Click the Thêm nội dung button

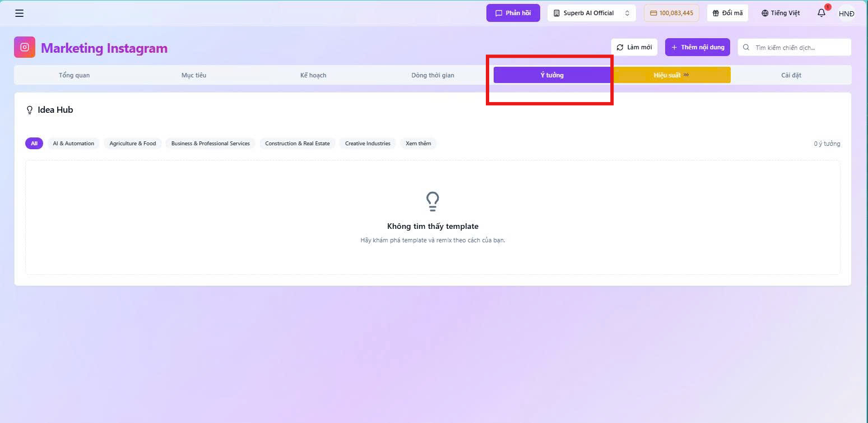698,47
